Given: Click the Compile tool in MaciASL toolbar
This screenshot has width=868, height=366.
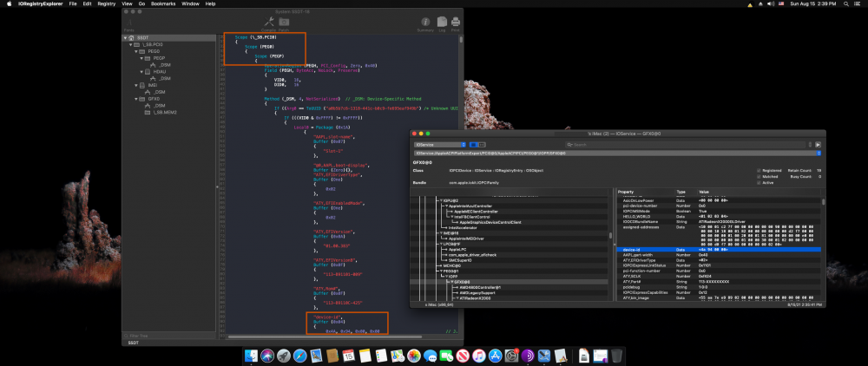Looking at the screenshot, I should click(x=270, y=23).
